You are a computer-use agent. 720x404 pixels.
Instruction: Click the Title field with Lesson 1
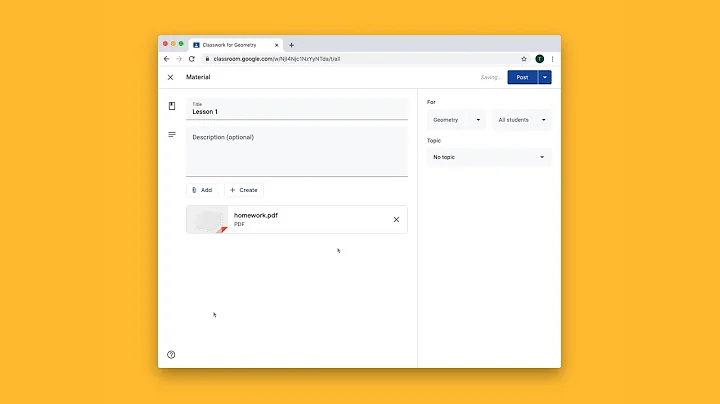click(297, 109)
